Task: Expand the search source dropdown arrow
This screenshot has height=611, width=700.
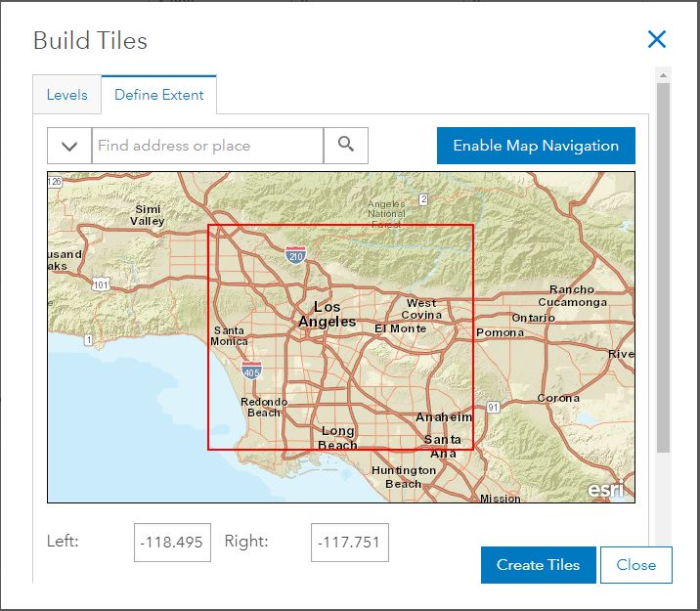Action: [69, 146]
